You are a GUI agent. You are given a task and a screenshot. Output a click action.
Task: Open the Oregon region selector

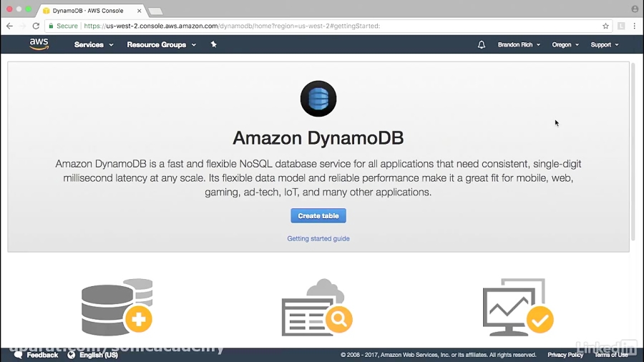pos(565,45)
